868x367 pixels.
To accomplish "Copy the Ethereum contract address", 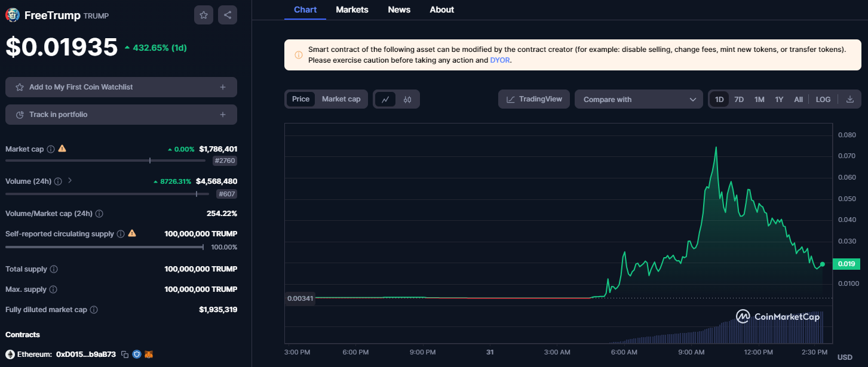I will pyautogui.click(x=125, y=354).
